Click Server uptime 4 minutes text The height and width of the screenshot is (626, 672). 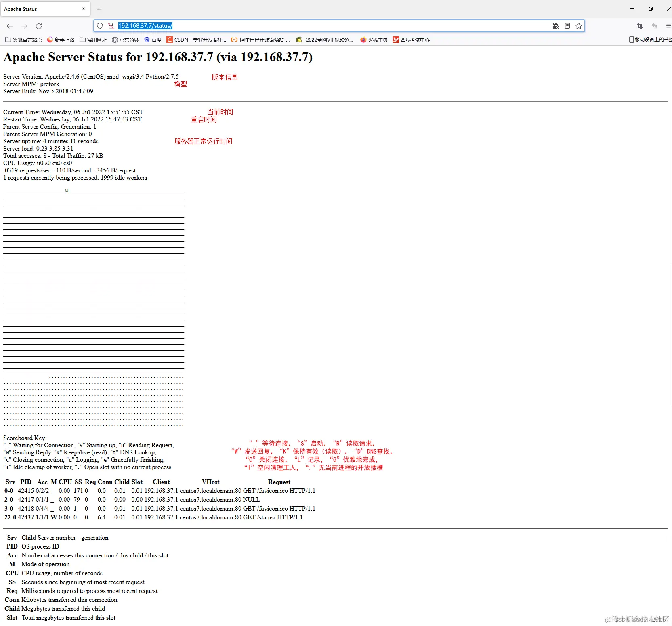click(x=51, y=141)
